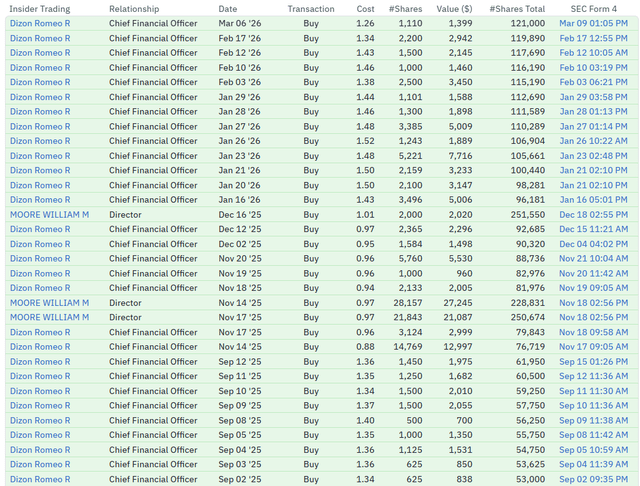Select total shares 251,550 cell
The image size is (640, 486).
point(528,215)
